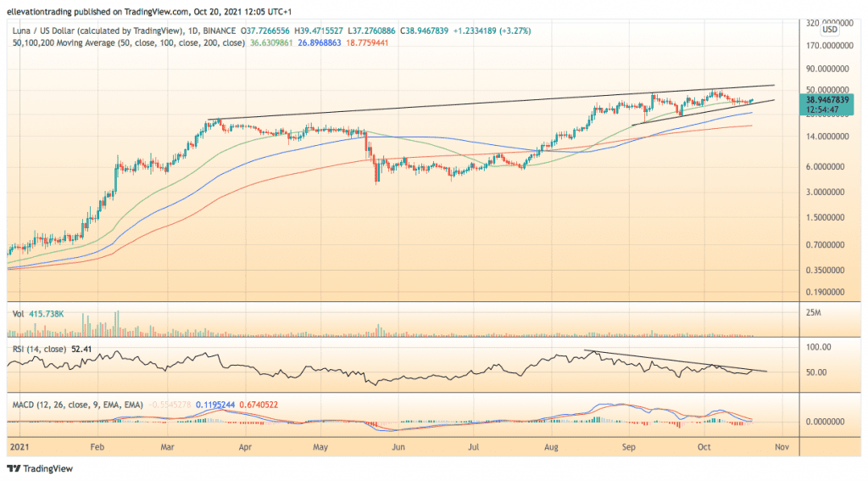Click the 6.0000000 price axis label
The width and height of the screenshot is (868, 481).
[x=825, y=167]
